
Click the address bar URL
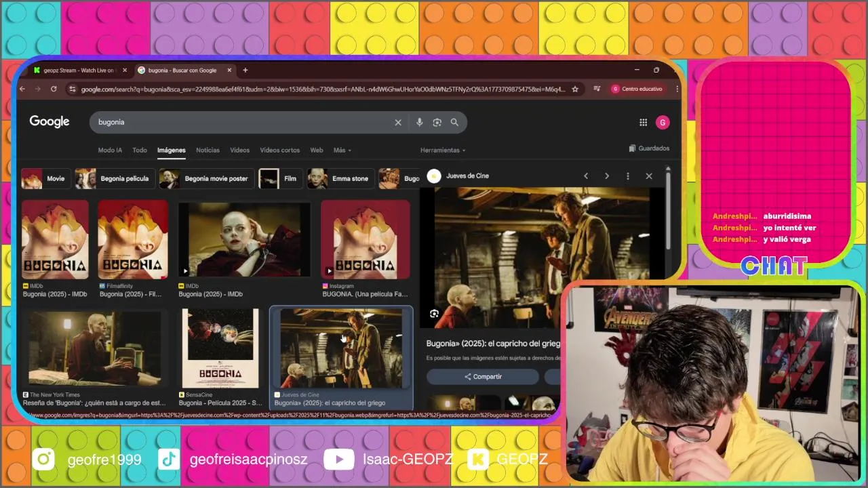[x=323, y=89]
